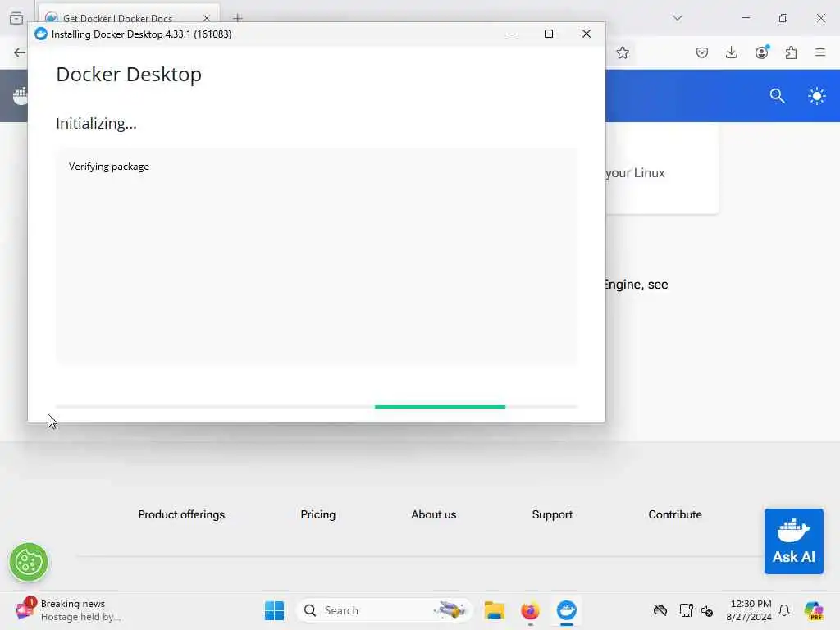Launch the Copilot preview taskbar icon
Image resolution: width=840 pixels, height=630 pixels.
click(x=813, y=610)
